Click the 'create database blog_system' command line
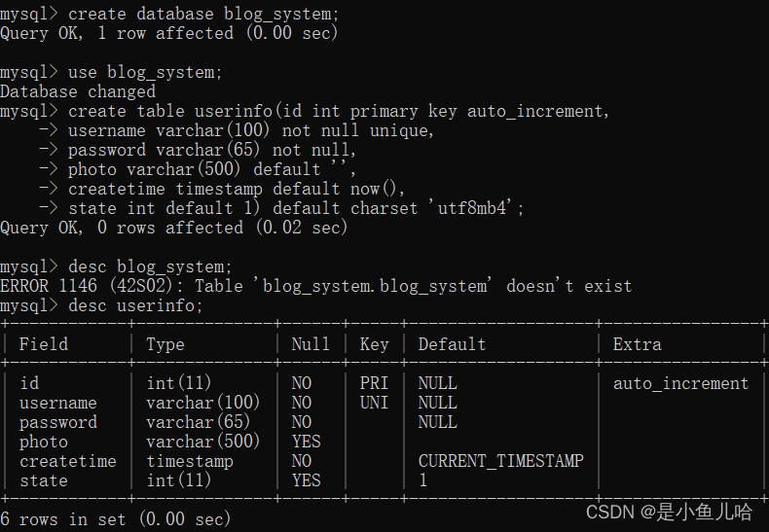 click(x=169, y=14)
